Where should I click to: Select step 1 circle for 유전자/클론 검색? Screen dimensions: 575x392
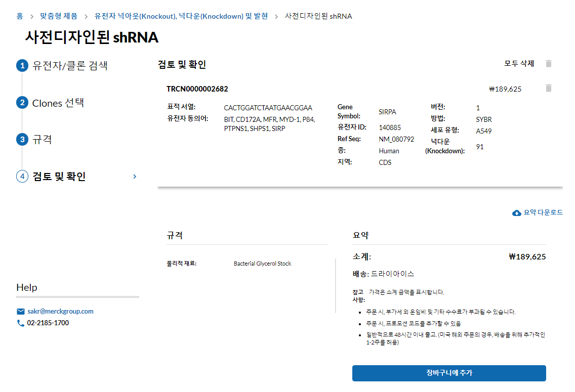coord(22,66)
